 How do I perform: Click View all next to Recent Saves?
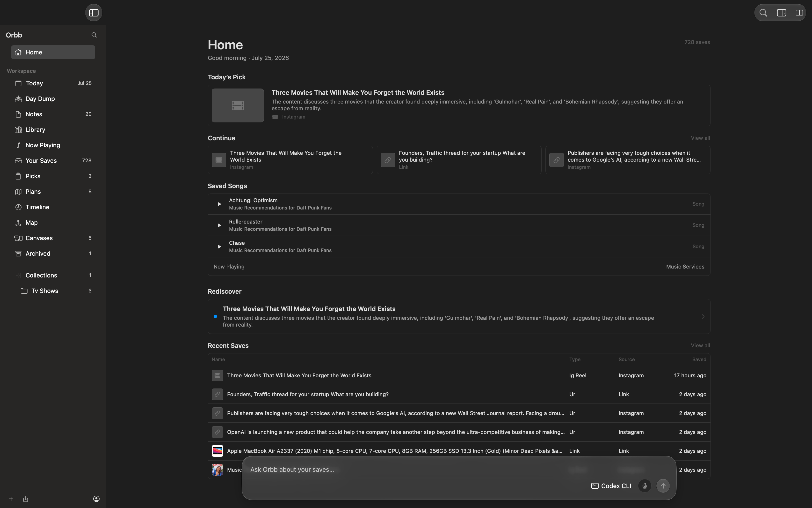click(700, 346)
